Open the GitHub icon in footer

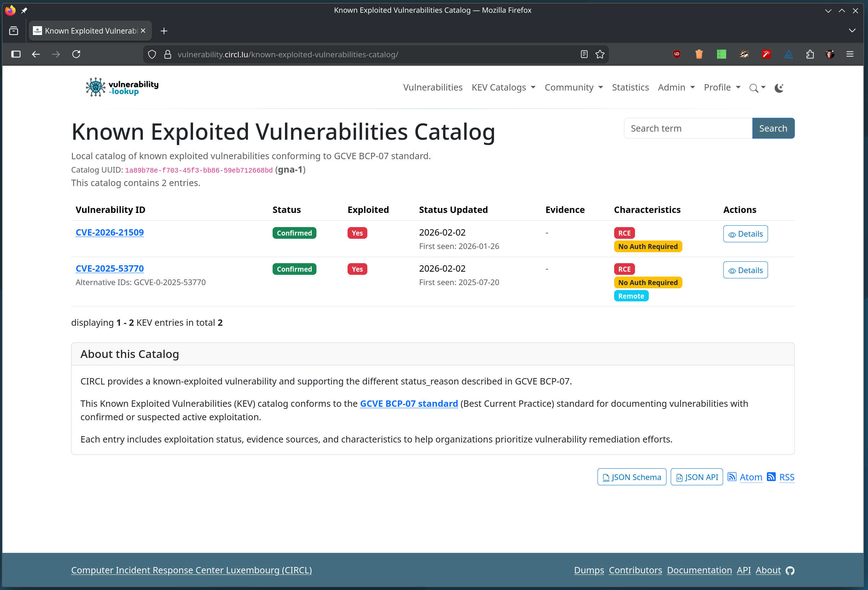[x=790, y=570]
